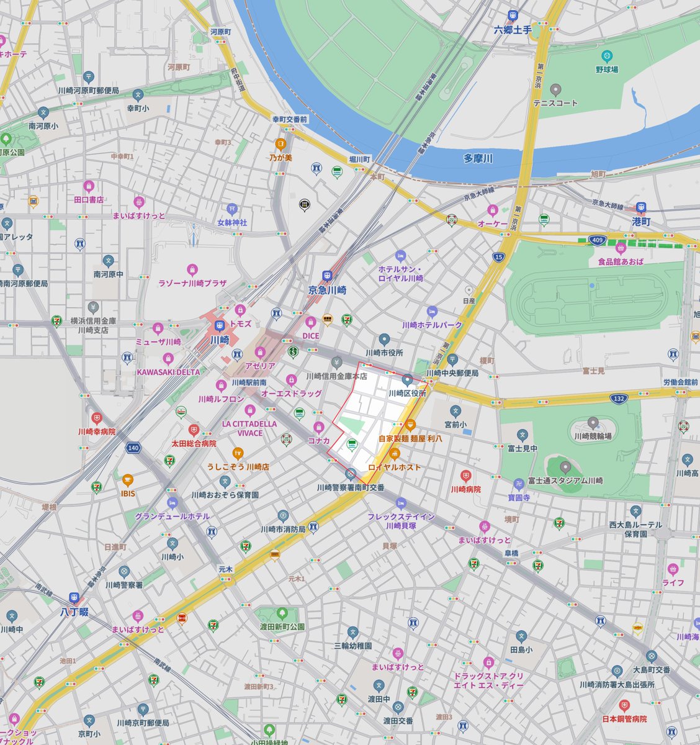Open the ミューザ川崎 marker icon
The image size is (700, 745).
(158, 328)
